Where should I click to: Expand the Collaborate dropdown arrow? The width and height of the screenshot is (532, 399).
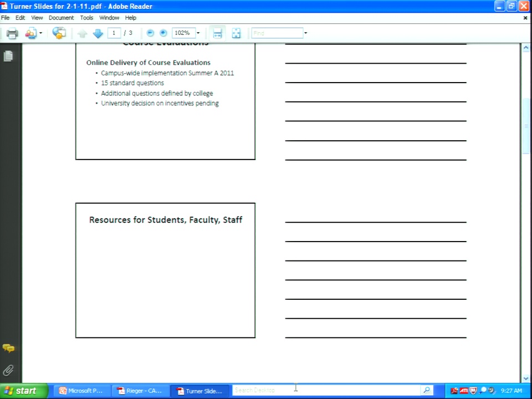pyautogui.click(x=40, y=33)
